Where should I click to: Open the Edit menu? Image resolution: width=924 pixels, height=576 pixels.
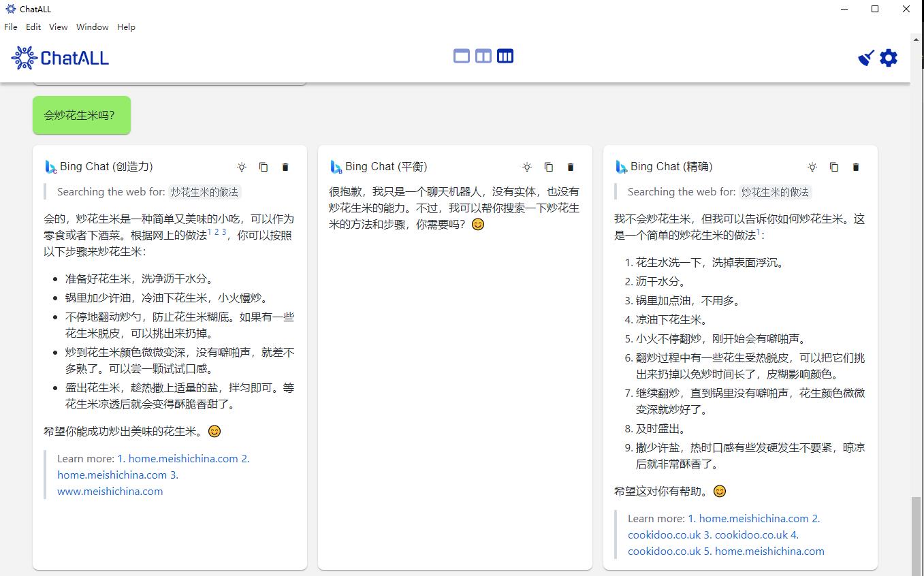click(x=33, y=27)
